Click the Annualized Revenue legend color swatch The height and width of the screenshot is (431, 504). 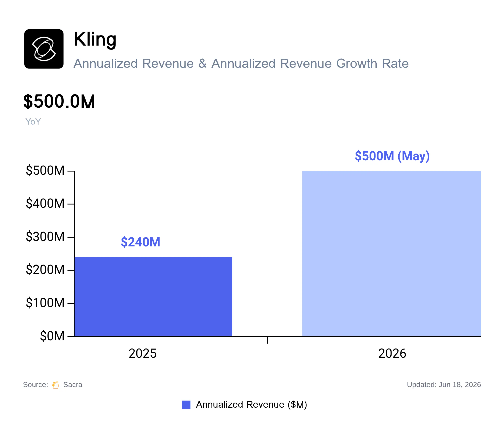pos(186,405)
